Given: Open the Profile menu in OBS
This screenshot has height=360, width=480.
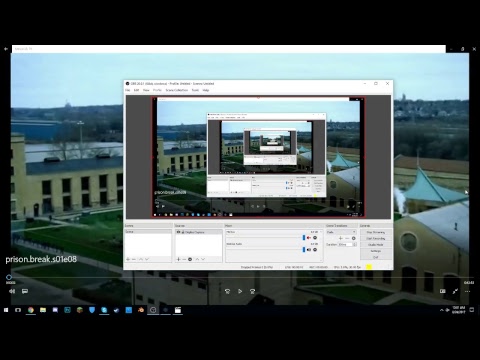Looking at the screenshot, I should coord(157,90).
